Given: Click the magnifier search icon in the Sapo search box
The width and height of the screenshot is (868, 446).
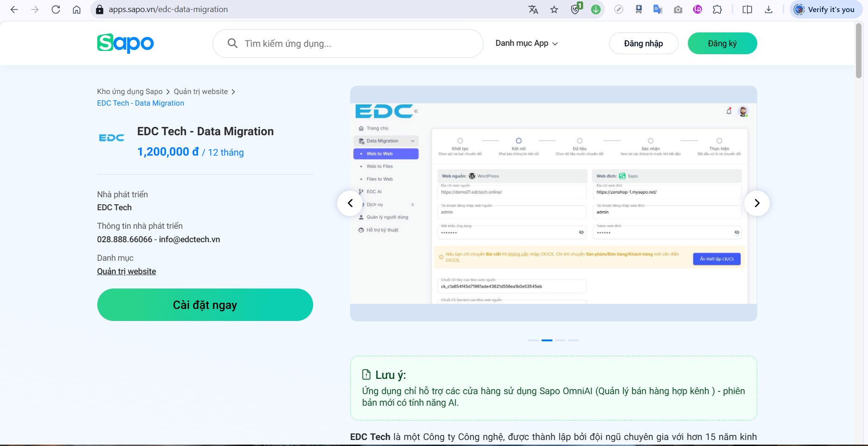Looking at the screenshot, I should (233, 44).
